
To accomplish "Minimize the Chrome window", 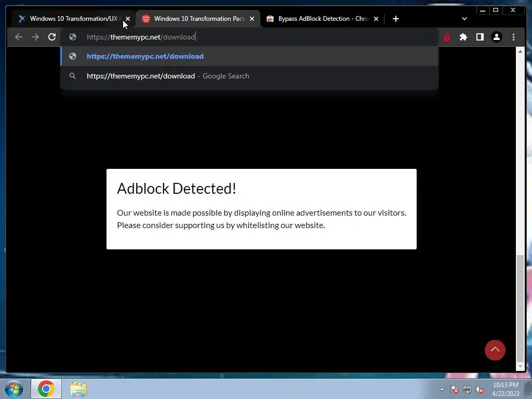I will click(x=483, y=10).
